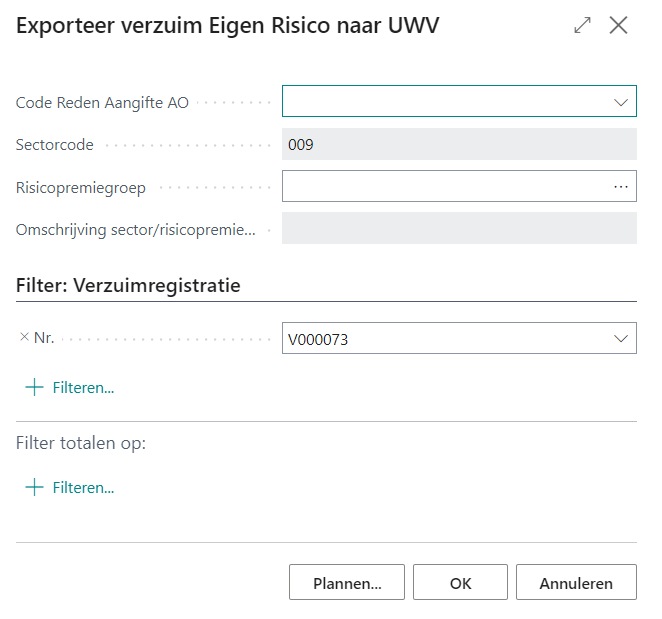Click the plus icon below the Nr. filter
The width and height of the screenshot is (662, 619).
point(35,387)
